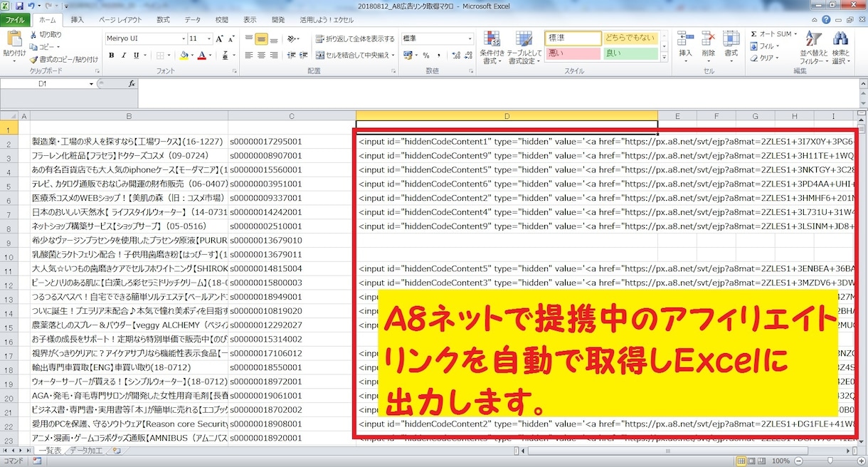Toggle top vertical alignment
The height and width of the screenshot is (467, 868).
[248, 38]
